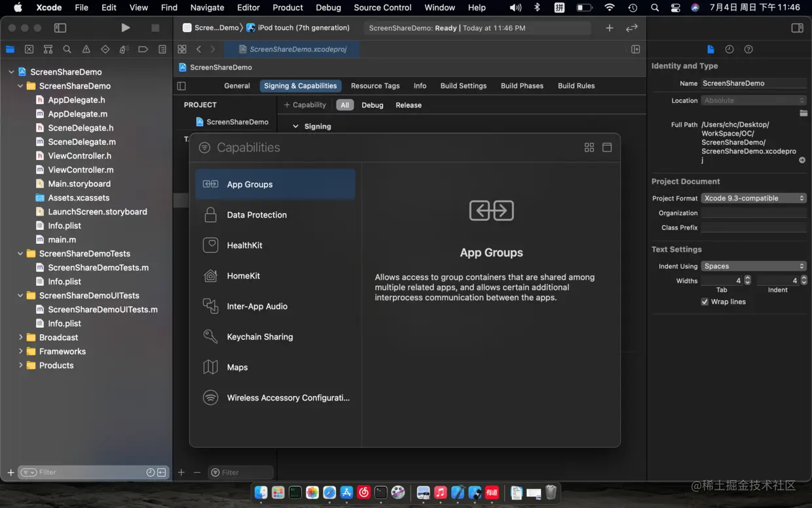Click the + Capability button
Image resolution: width=812 pixels, height=508 pixels.
point(304,105)
